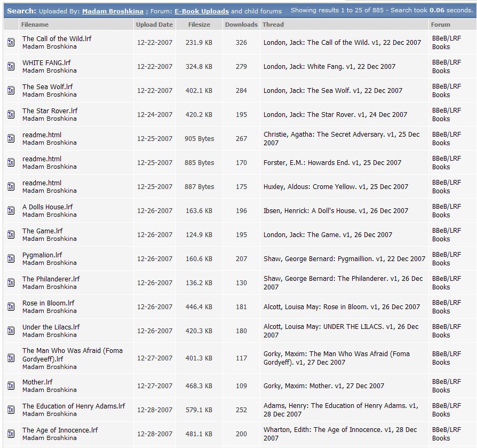The width and height of the screenshot is (477, 448).
Task: Open thread London, Jack: The Sea Wolf
Action: click(333, 91)
